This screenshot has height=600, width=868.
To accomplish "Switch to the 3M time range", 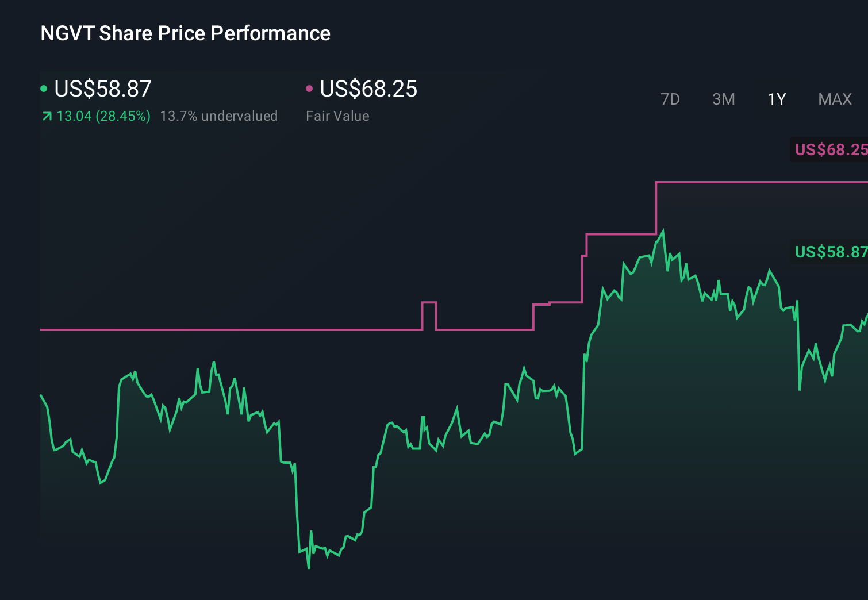I will pyautogui.click(x=723, y=99).
